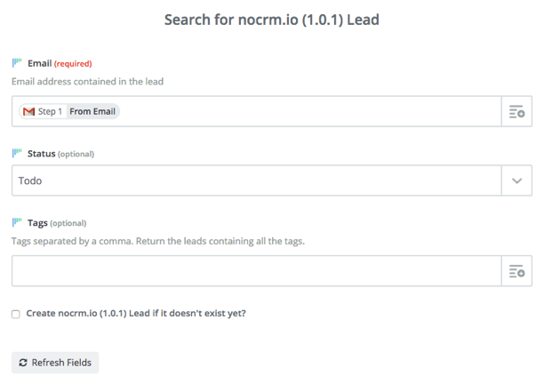Select the From Email mapped value pill
This screenshot has width=544, height=392.
tap(92, 112)
